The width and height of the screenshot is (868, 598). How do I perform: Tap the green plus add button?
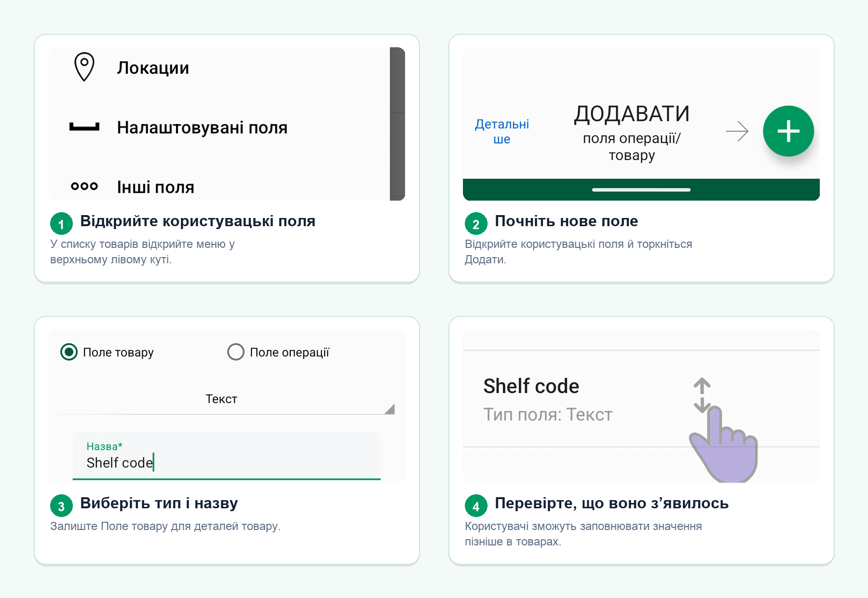coord(788,131)
